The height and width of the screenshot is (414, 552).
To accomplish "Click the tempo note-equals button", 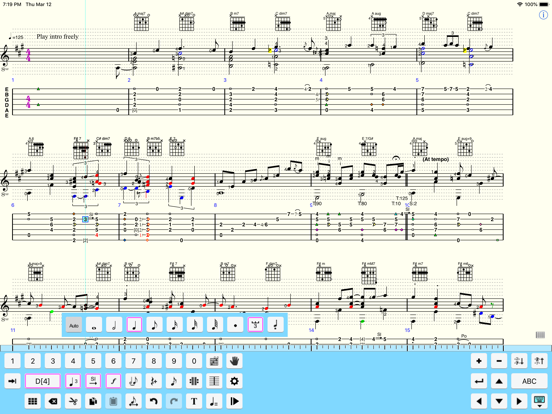I will [214, 401].
